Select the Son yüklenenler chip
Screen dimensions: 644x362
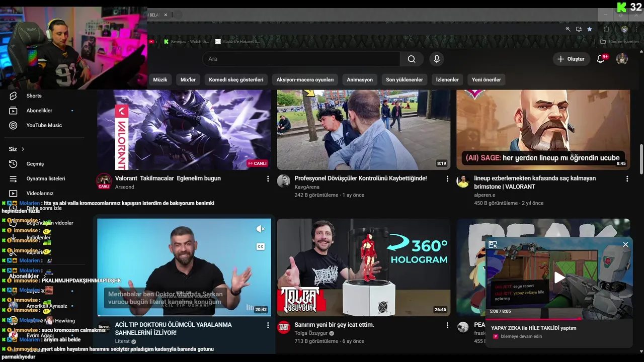coord(405,79)
